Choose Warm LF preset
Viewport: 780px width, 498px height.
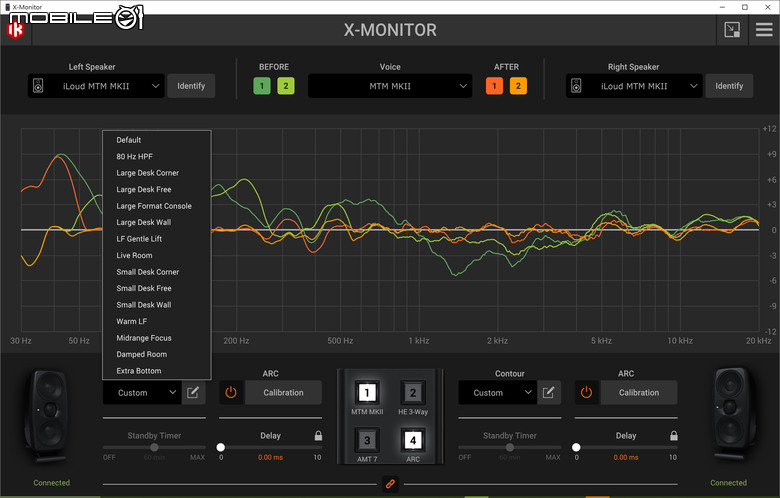click(x=157, y=321)
